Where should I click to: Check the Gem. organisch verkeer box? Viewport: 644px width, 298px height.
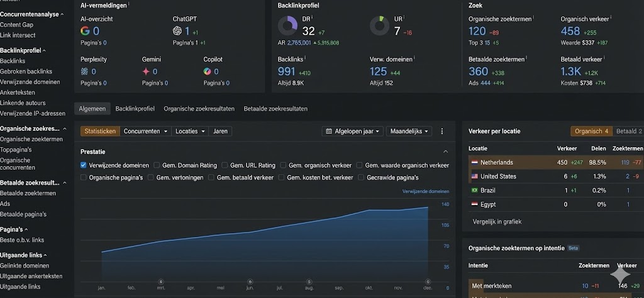(x=283, y=165)
